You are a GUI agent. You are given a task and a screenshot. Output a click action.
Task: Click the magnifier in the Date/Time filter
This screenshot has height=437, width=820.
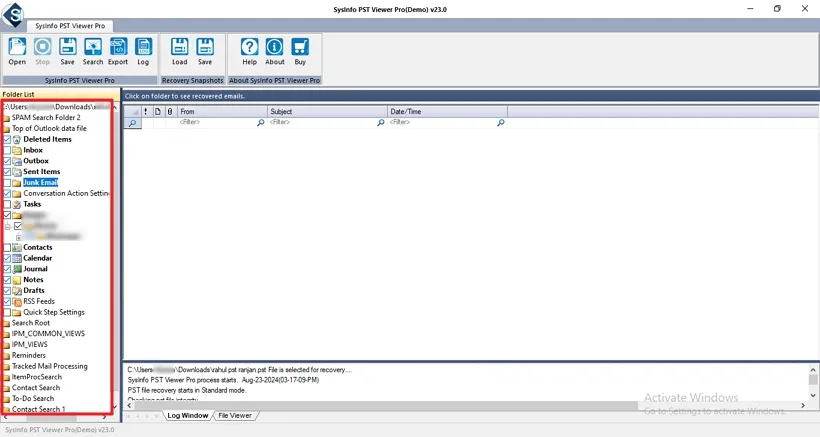tap(501, 122)
